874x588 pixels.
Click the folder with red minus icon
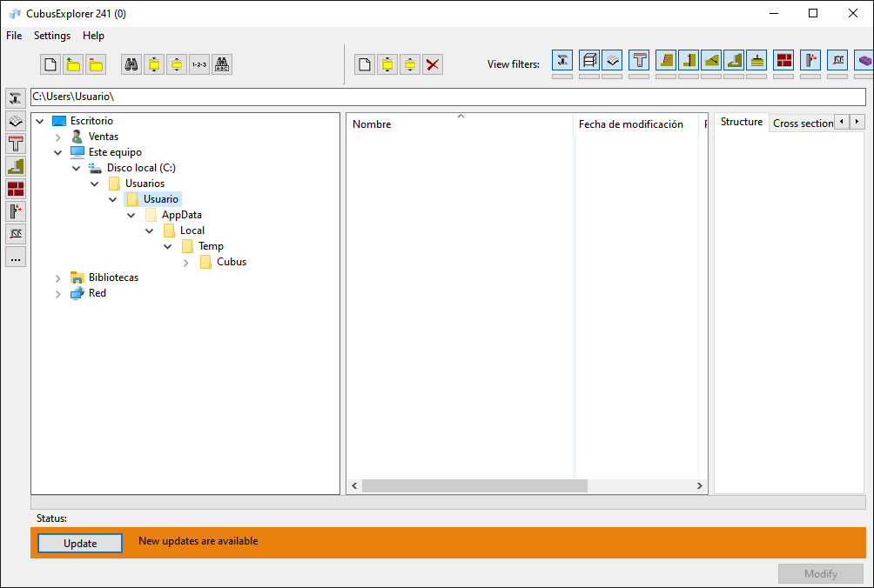click(x=95, y=64)
